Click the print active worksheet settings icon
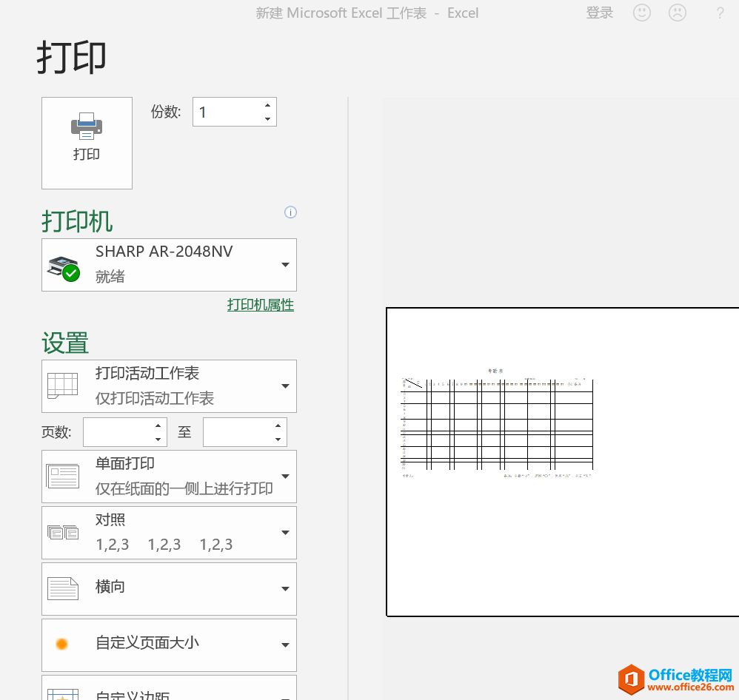This screenshot has width=739, height=700. [x=63, y=386]
